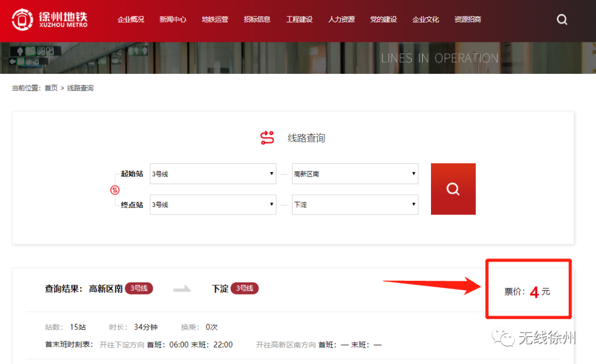
Task: Click the 末班 22:00 time
Action: pos(212,345)
